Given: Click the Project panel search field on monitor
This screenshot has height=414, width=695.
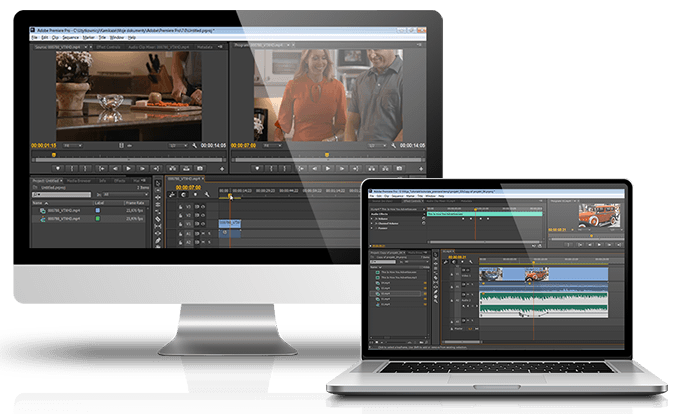Looking at the screenshot, I should pos(61,195).
